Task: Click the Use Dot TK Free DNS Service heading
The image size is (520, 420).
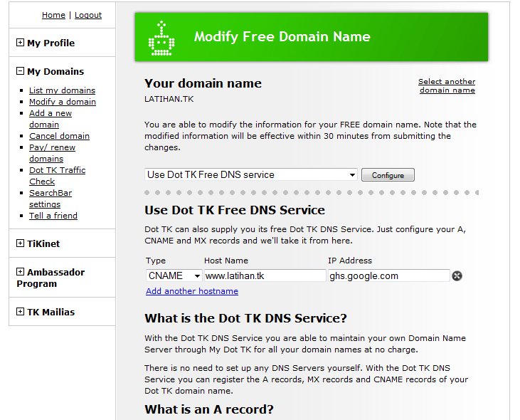Action: click(235, 210)
